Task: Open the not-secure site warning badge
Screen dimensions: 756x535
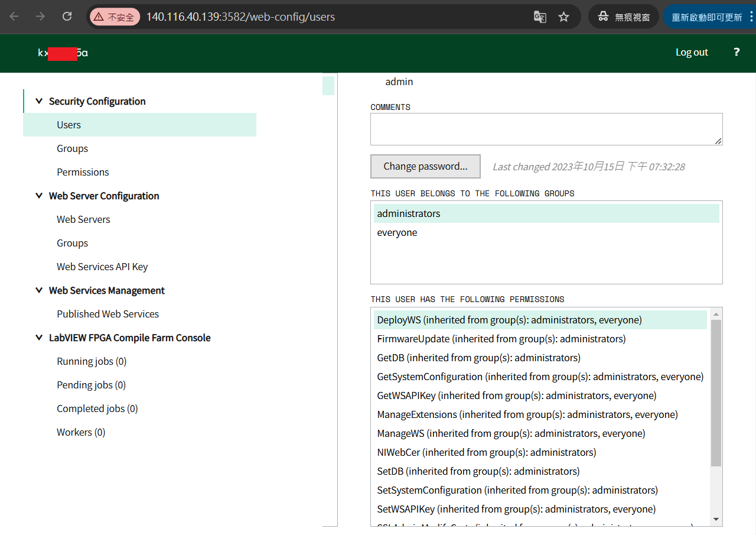Action: (x=115, y=17)
